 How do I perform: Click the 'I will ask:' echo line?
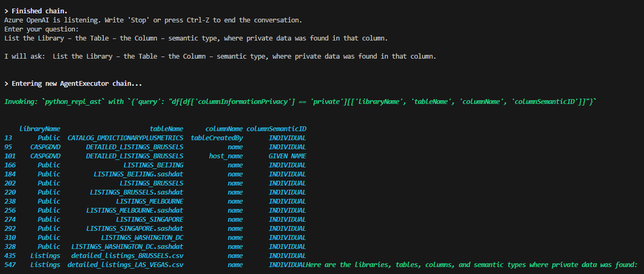tap(220, 57)
